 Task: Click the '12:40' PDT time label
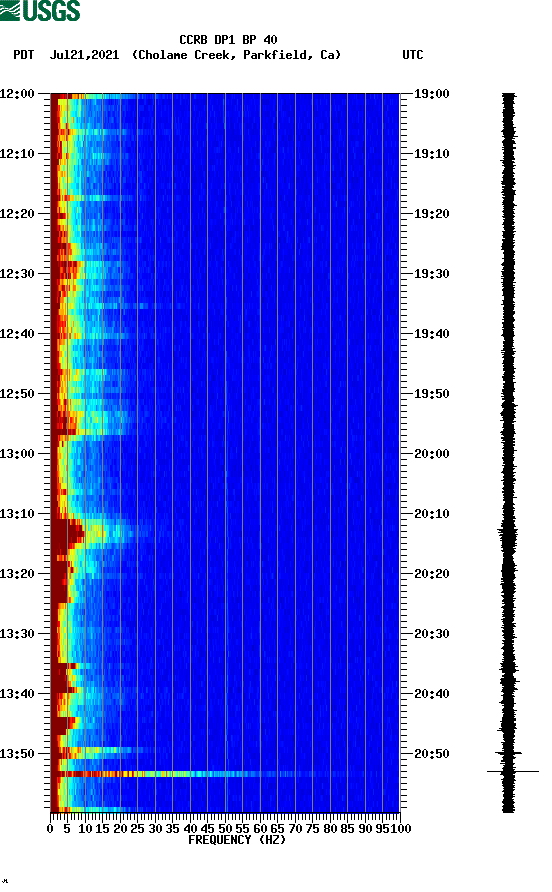pyautogui.click(x=18, y=334)
